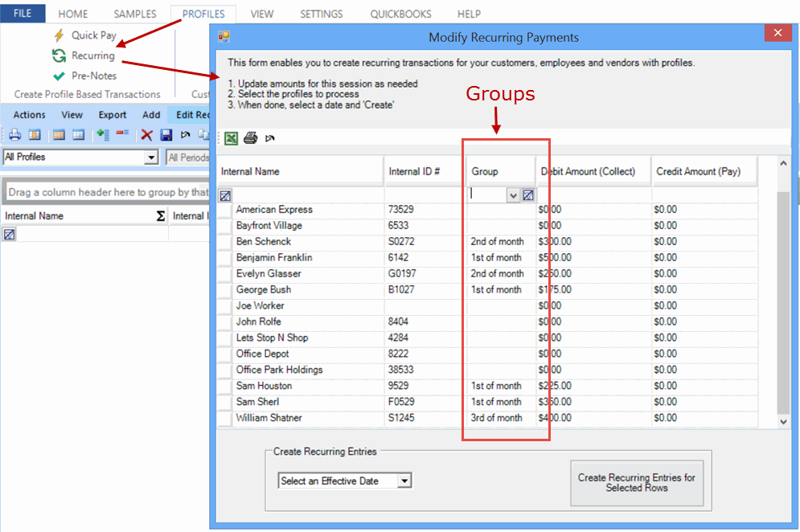Click Create Recurring Entries for Selected Rows
The height and width of the screenshot is (532, 800).
636,482
